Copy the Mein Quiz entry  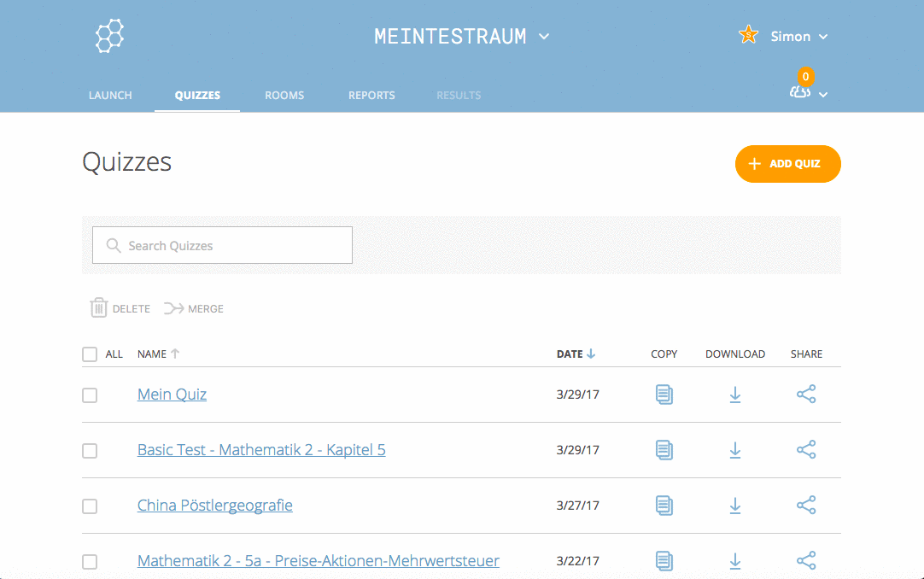coord(664,395)
